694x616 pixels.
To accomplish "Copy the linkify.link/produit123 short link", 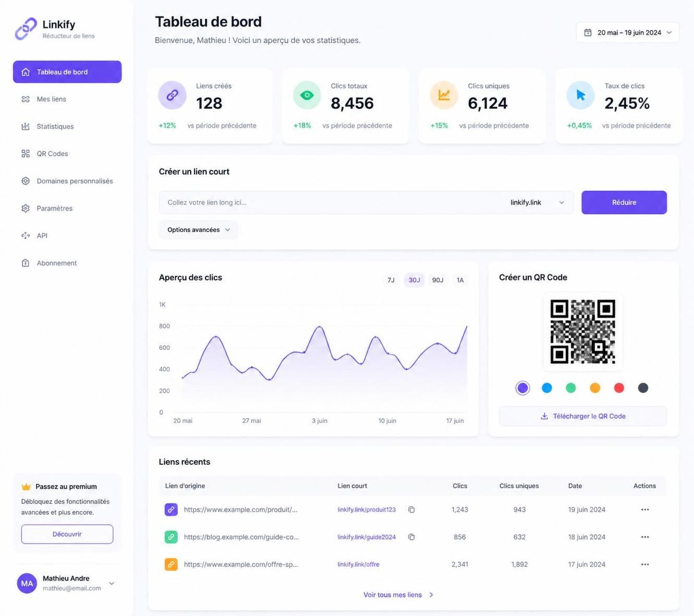I will click(411, 510).
